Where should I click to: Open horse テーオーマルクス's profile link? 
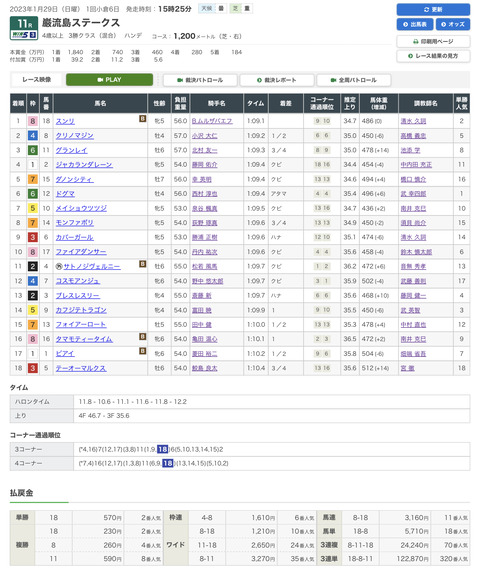[x=81, y=368]
